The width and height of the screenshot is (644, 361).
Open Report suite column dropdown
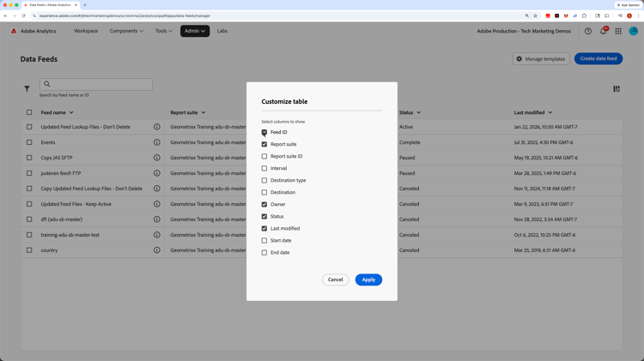(x=204, y=112)
